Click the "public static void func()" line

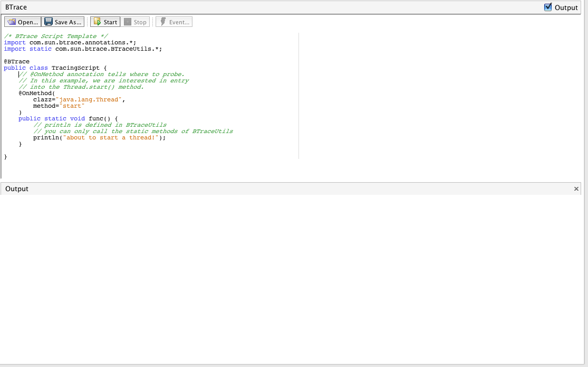[68, 119]
